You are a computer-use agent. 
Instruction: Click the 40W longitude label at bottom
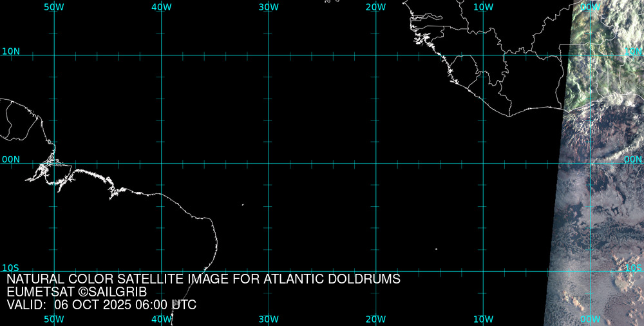161,319
